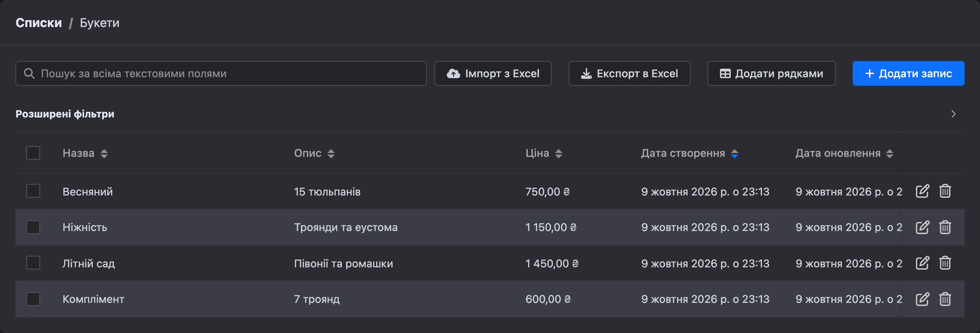Open edit icon for Ніжність
This screenshot has width=980, height=333.
(923, 227)
